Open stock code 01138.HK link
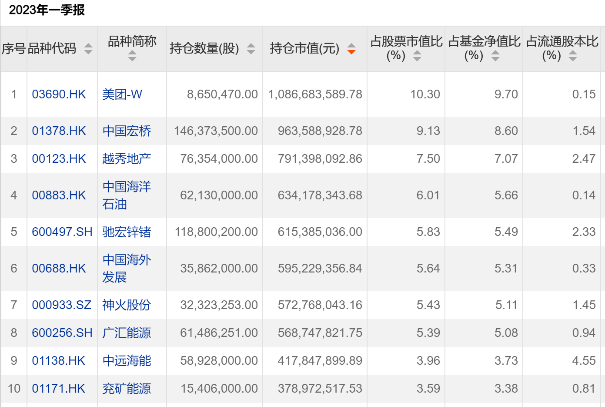 click(58, 360)
